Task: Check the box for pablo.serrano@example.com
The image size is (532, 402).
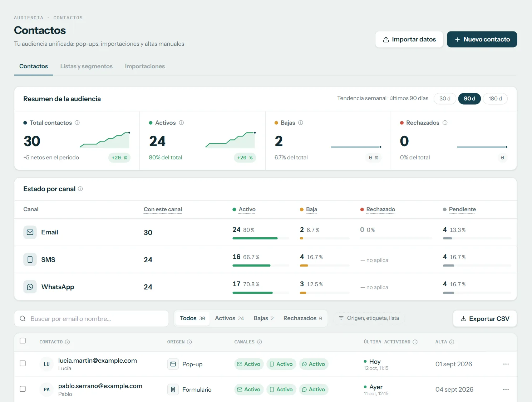Action: (x=23, y=389)
